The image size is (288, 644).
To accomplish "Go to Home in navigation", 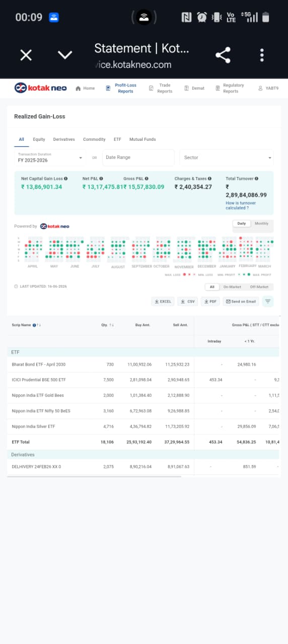I will coord(85,89).
